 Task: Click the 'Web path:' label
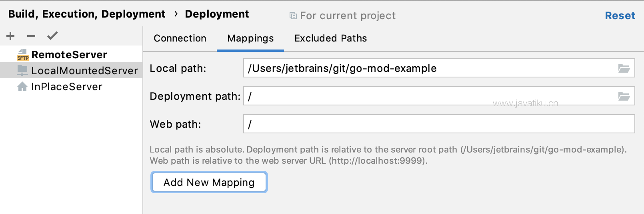pos(176,124)
